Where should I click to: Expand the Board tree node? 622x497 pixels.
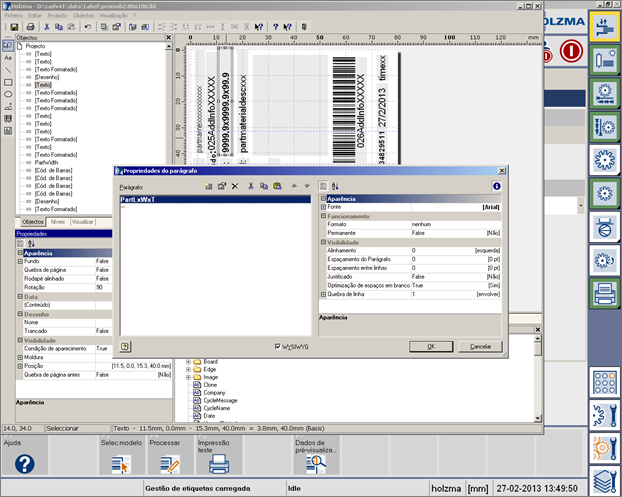pyautogui.click(x=189, y=361)
